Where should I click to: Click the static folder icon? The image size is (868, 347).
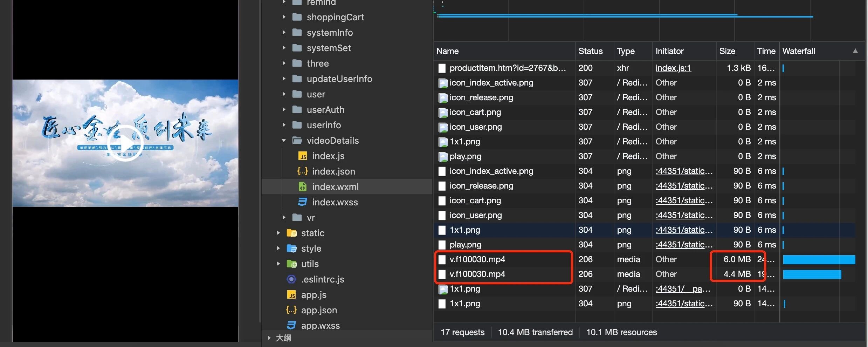click(291, 233)
